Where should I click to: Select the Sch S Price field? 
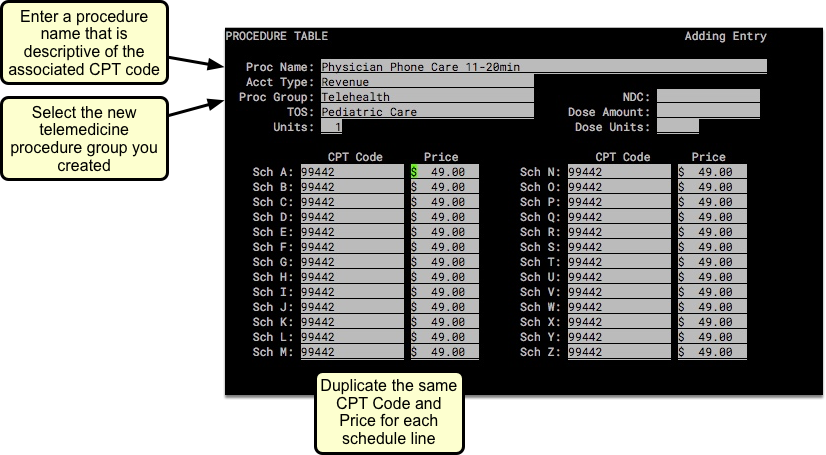[712, 246]
